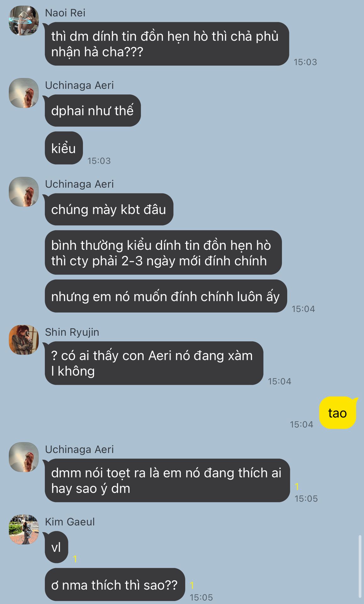The image size is (364, 604).
Task: Tap Uchinaga Aeri's avatar beside 'dmm nói toẹt ra'
Action: (x=24, y=457)
